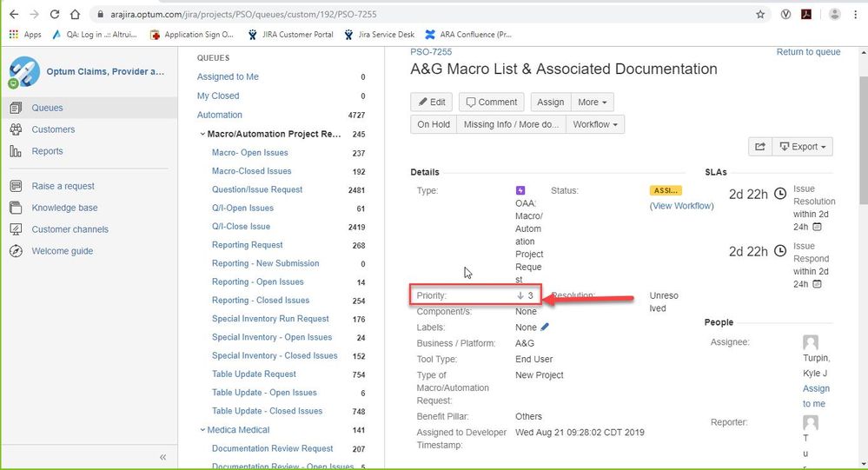The width and height of the screenshot is (868, 470).
Task: Open the Macro- Open Issues queue
Action: click(x=249, y=153)
